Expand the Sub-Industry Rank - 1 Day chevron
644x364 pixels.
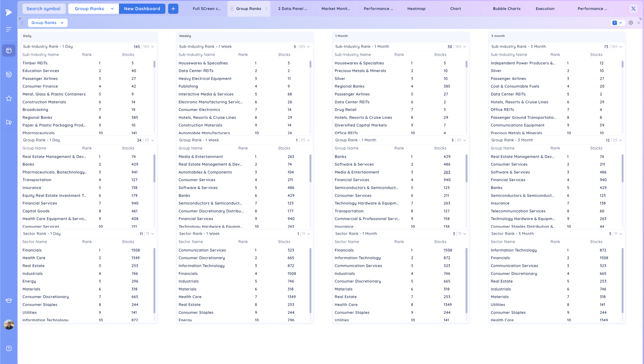[x=152, y=47]
